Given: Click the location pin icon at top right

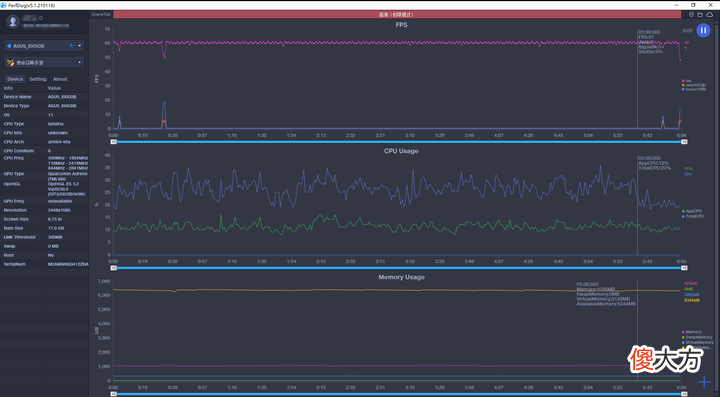Looking at the screenshot, I should (x=692, y=15).
